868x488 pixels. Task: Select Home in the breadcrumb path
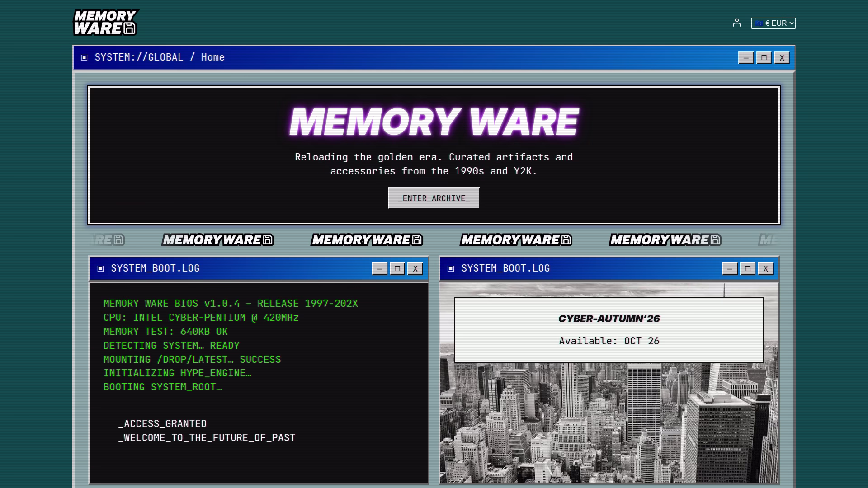[212, 57]
